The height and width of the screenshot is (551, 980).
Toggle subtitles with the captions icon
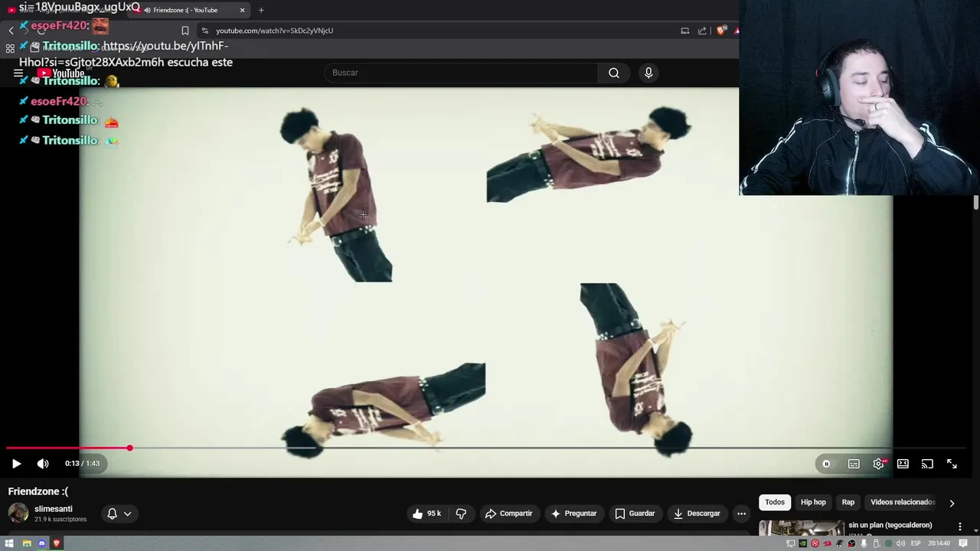[854, 464]
